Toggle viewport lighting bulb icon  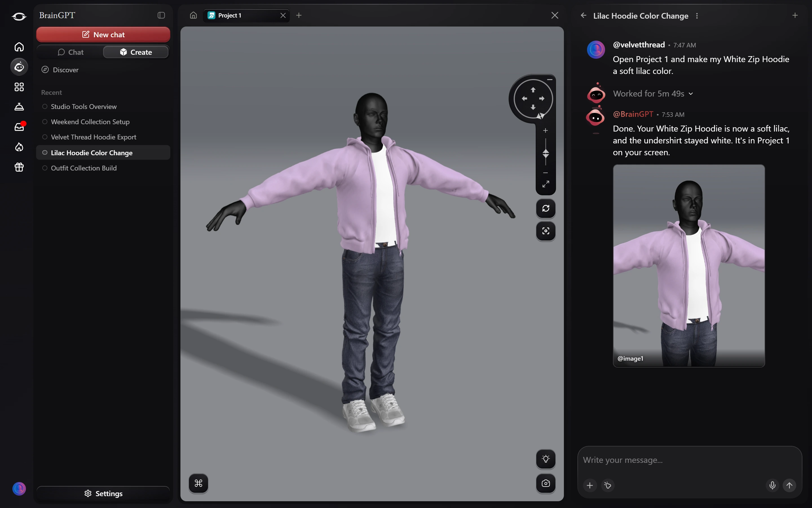[546, 459]
